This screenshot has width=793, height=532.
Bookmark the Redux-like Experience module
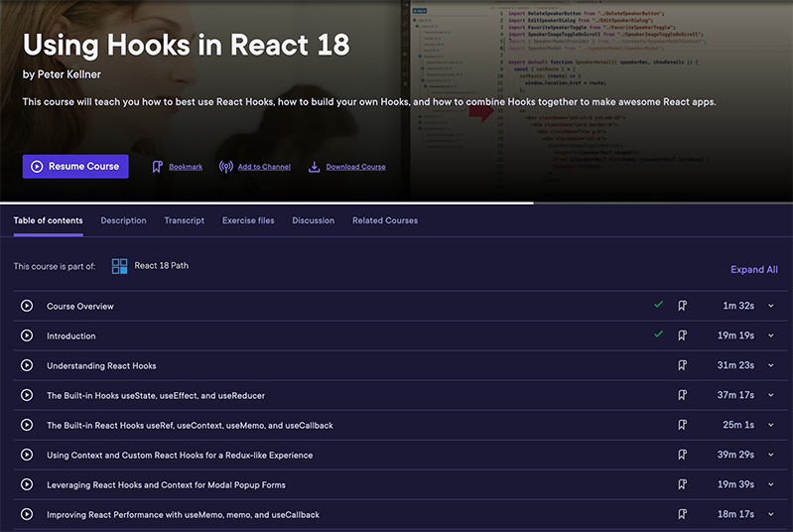(x=682, y=455)
